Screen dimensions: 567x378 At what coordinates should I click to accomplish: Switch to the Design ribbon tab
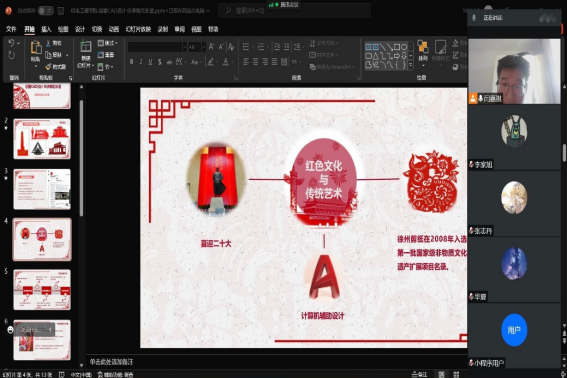[x=80, y=29]
